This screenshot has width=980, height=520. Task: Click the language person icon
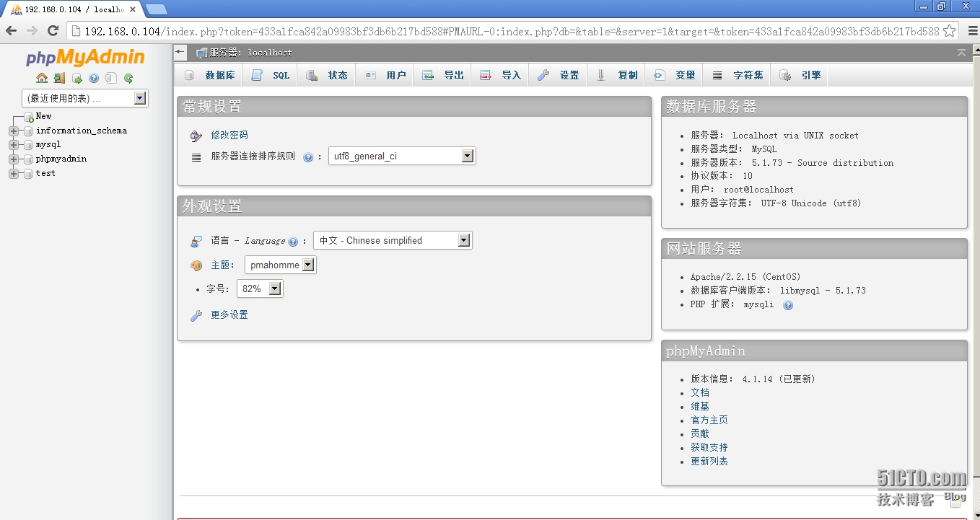click(196, 241)
